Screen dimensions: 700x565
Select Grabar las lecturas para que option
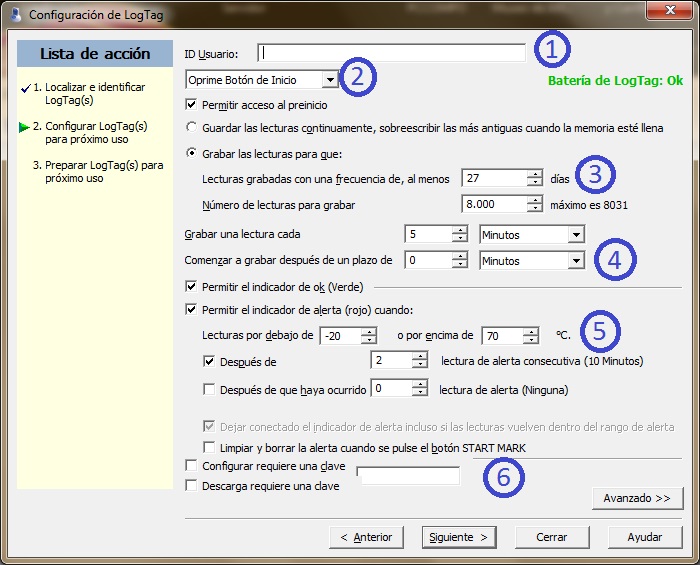[x=191, y=153]
